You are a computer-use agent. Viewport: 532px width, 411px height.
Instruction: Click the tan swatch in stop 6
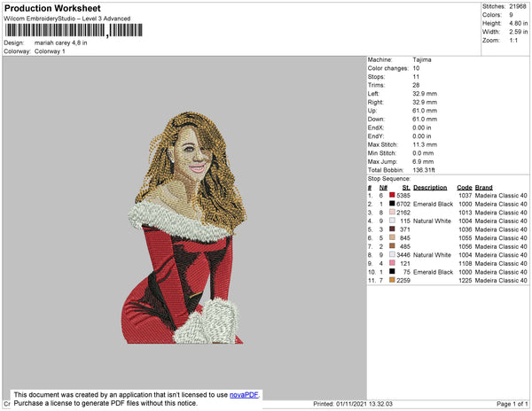pyautogui.click(x=392, y=237)
